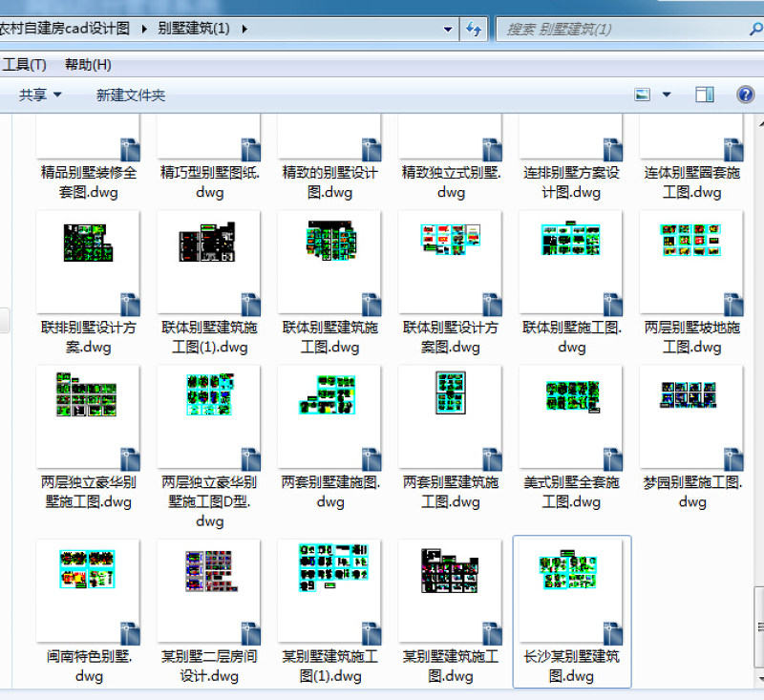Click the 精致的别墅设计图.dwg file name
764x700 pixels.
click(329, 182)
